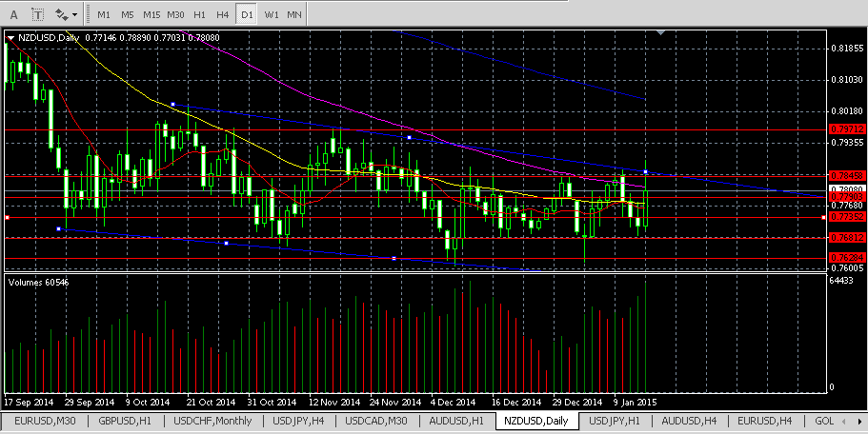The height and width of the screenshot is (434, 868).
Task: Switch chart to M15 timeframe
Action: click(x=151, y=15)
